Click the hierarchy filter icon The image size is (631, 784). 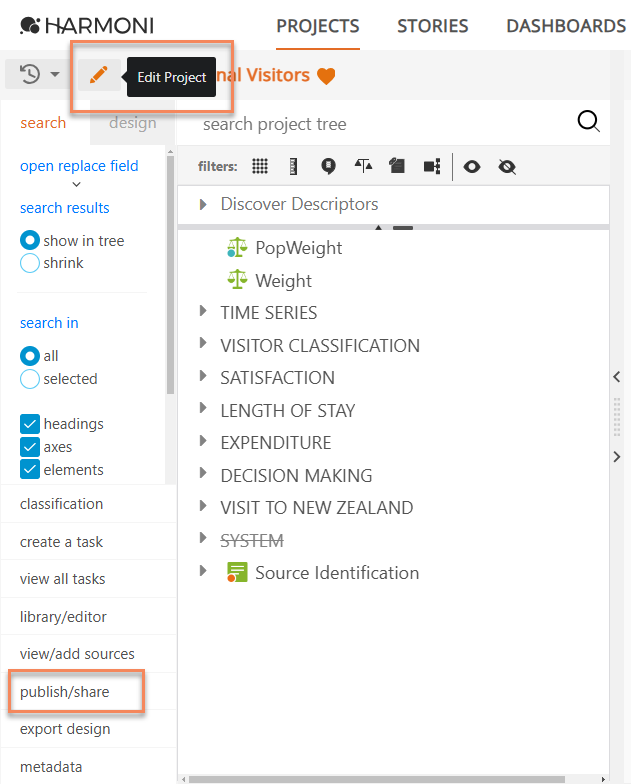(x=432, y=166)
